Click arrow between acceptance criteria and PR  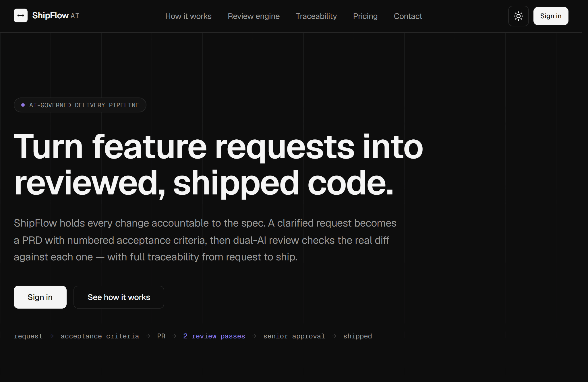[x=148, y=336]
